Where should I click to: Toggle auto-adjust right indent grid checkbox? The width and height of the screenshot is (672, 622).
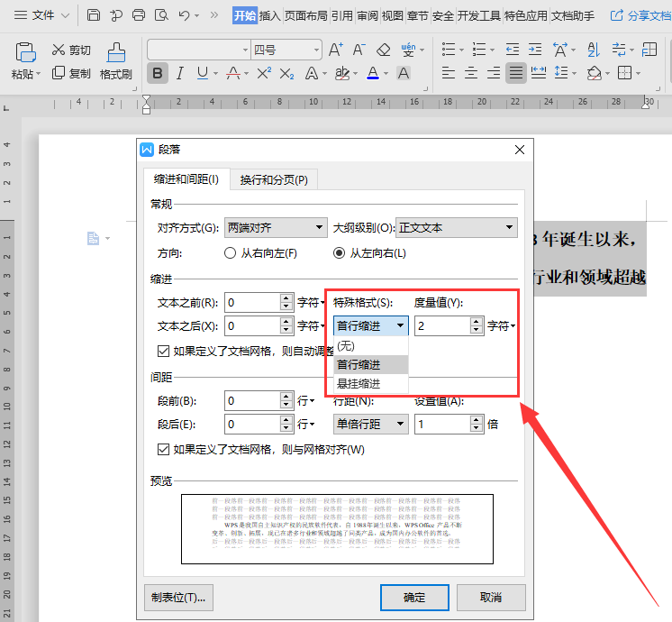pyautogui.click(x=163, y=352)
